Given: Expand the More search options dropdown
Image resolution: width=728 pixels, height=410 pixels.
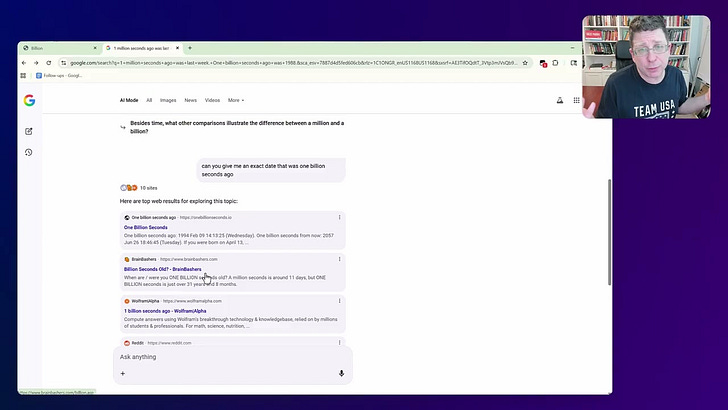Looking at the screenshot, I should [x=236, y=100].
